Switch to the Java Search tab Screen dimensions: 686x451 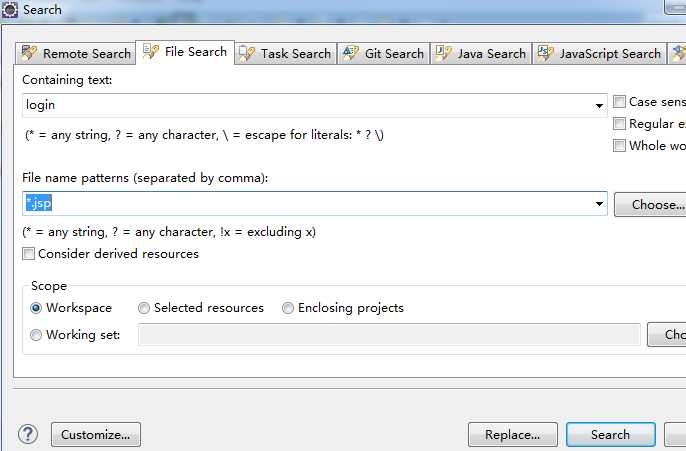coord(491,54)
